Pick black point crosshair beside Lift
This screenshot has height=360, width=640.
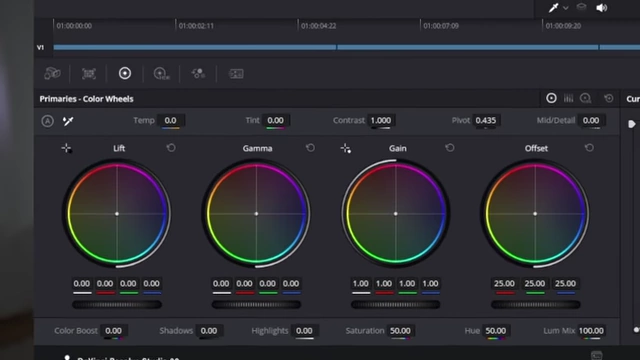point(66,148)
